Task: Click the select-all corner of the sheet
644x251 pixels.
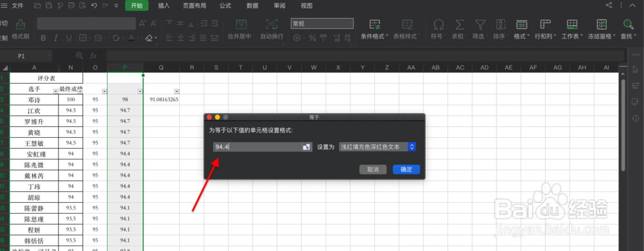Action: [5, 68]
